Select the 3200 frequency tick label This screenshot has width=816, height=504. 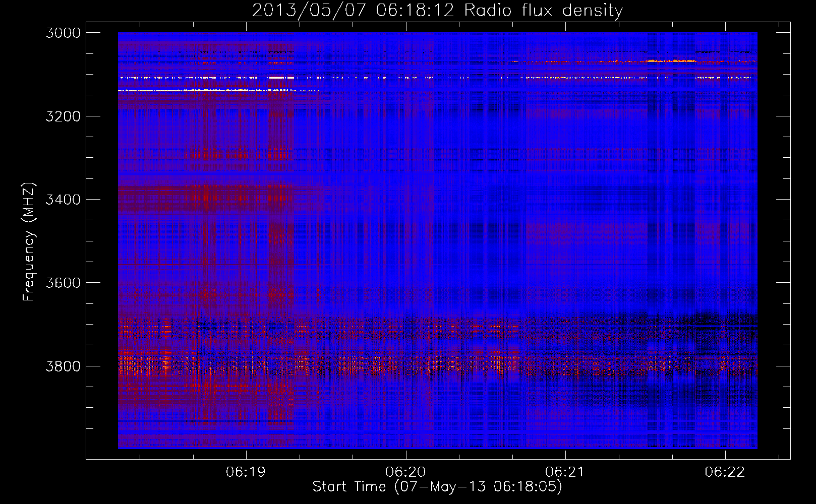(x=63, y=116)
